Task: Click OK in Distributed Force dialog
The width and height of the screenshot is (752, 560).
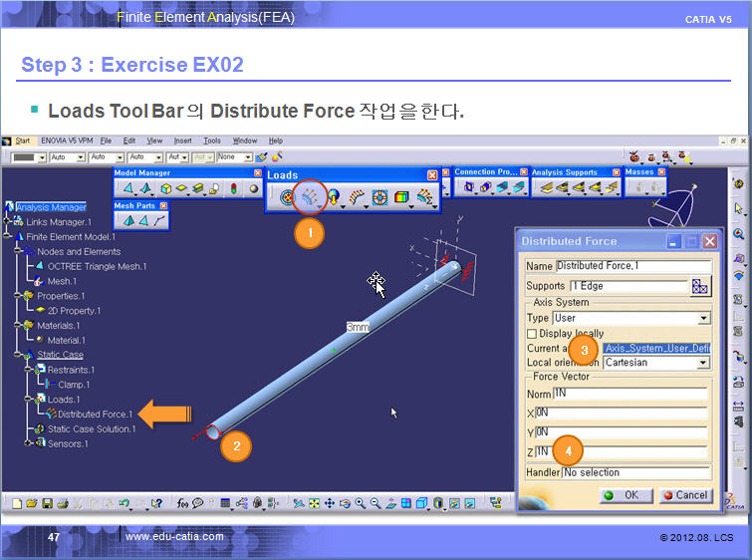Action: pyautogui.click(x=626, y=495)
